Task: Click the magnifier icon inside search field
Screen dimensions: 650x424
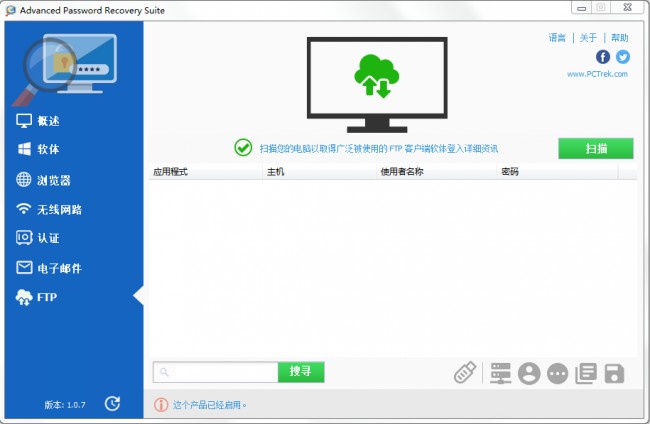Action: 164,372
